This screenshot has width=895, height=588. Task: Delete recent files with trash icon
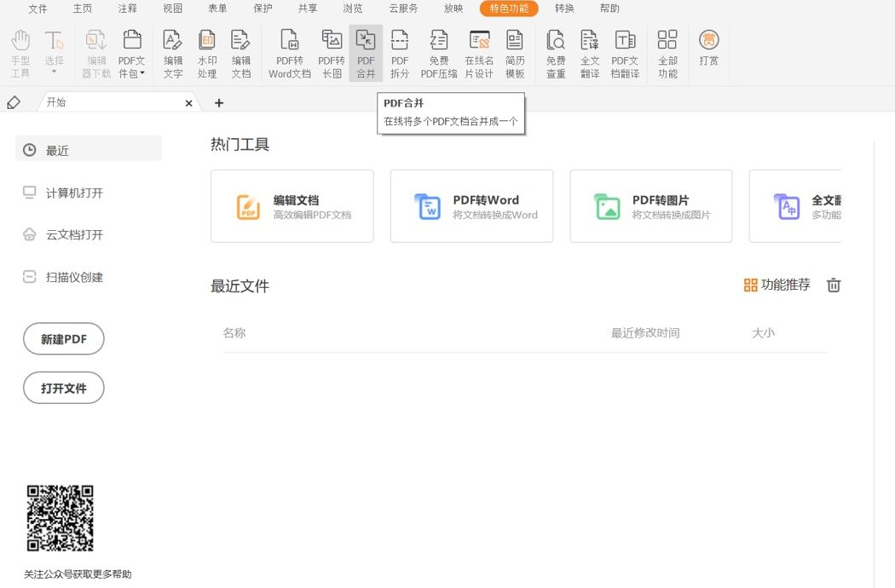tap(834, 285)
